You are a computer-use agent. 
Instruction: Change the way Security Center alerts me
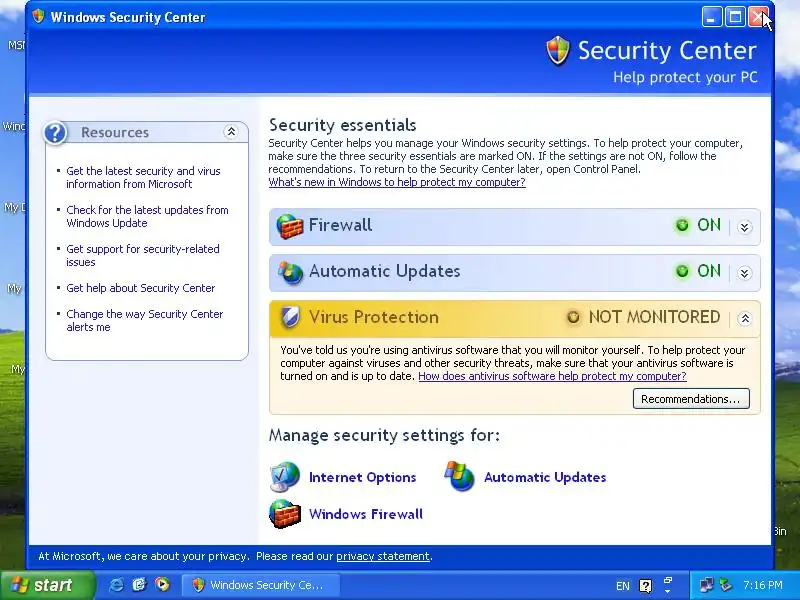pos(145,320)
